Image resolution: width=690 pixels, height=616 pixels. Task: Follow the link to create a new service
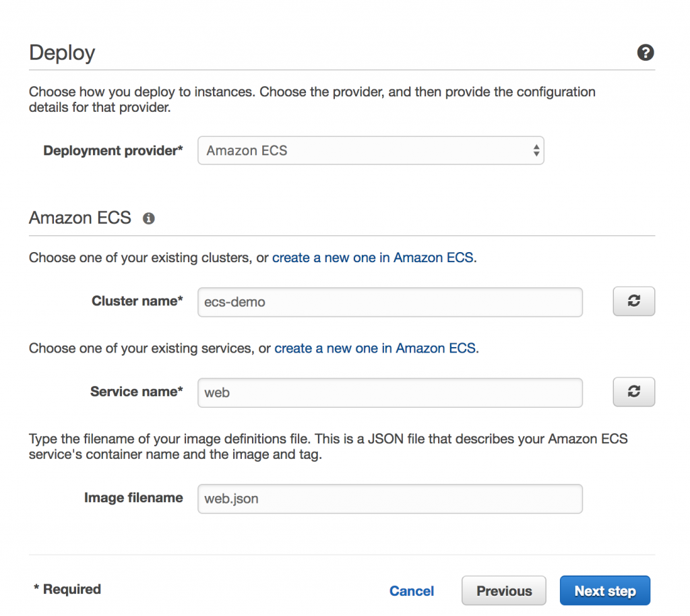click(375, 348)
